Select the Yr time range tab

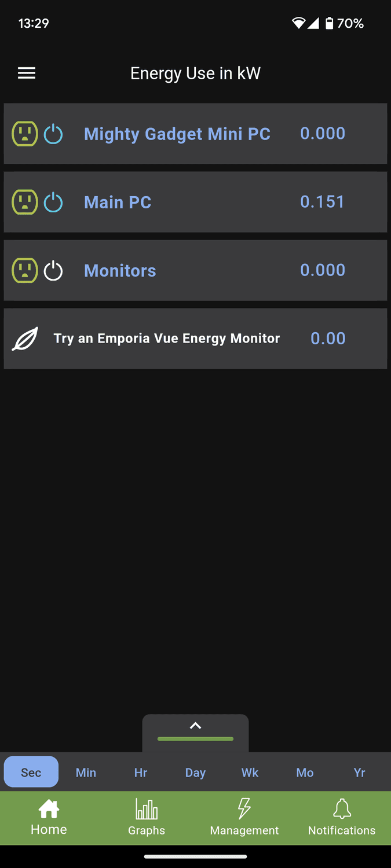click(359, 773)
